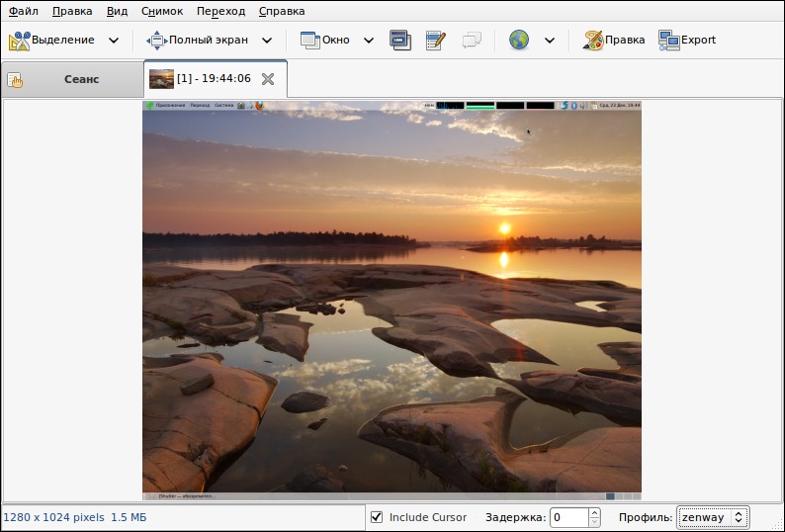Toggle the Include Cursor checkbox

point(377,517)
